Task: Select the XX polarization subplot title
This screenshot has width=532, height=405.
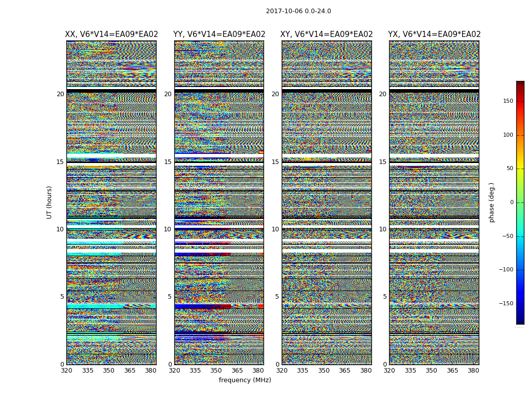Action: click(x=111, y=34)
